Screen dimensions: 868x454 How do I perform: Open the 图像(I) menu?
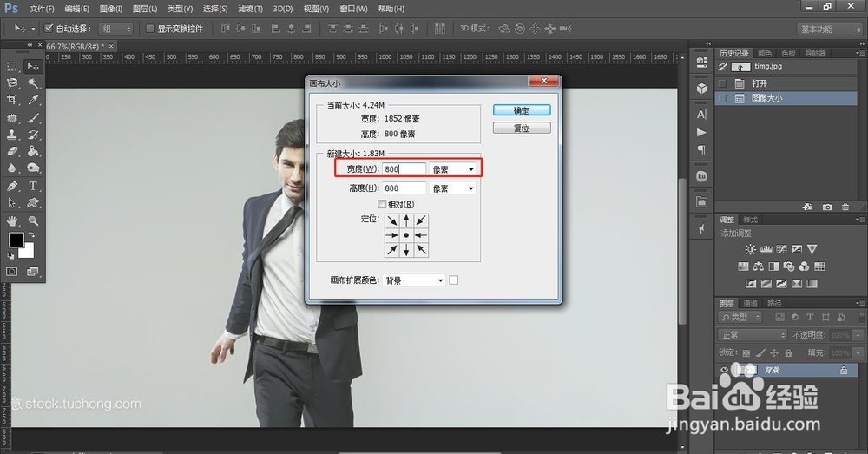pos(111,9)
